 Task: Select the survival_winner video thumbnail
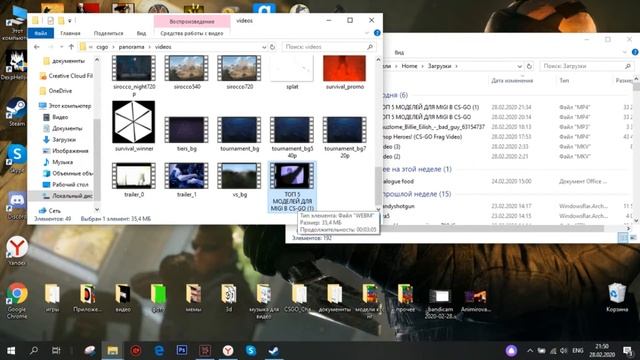(133, 126)
